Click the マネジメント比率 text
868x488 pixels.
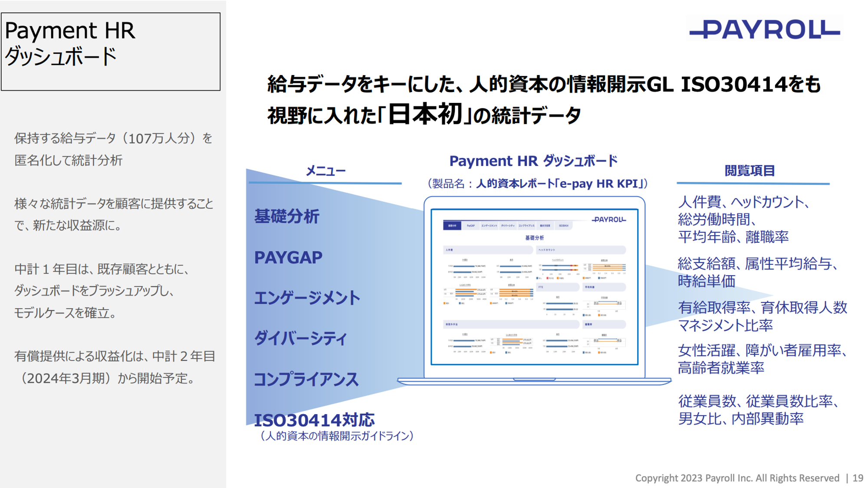tap(725, 325)
